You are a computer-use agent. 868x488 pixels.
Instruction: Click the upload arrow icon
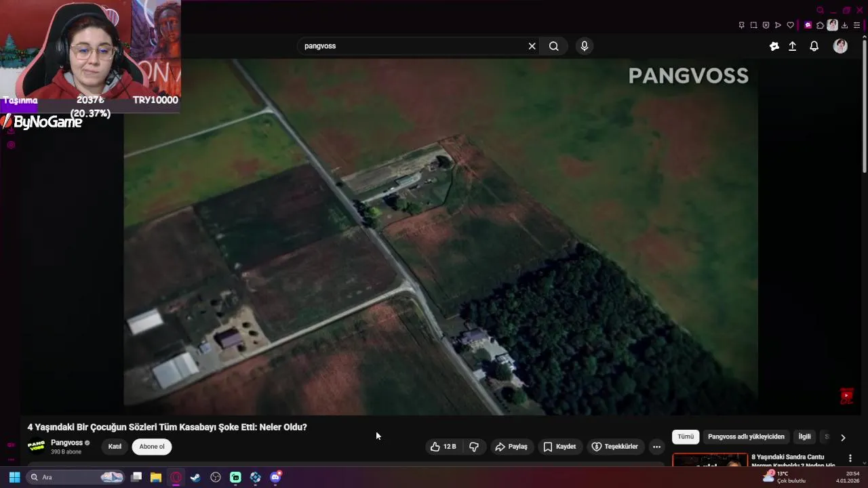(x=792, y=46)
